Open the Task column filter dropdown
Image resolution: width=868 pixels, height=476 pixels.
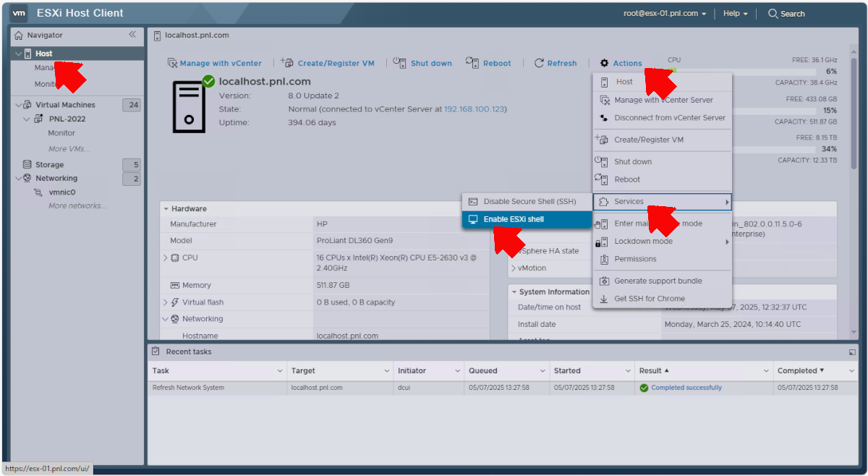(280, 371)
